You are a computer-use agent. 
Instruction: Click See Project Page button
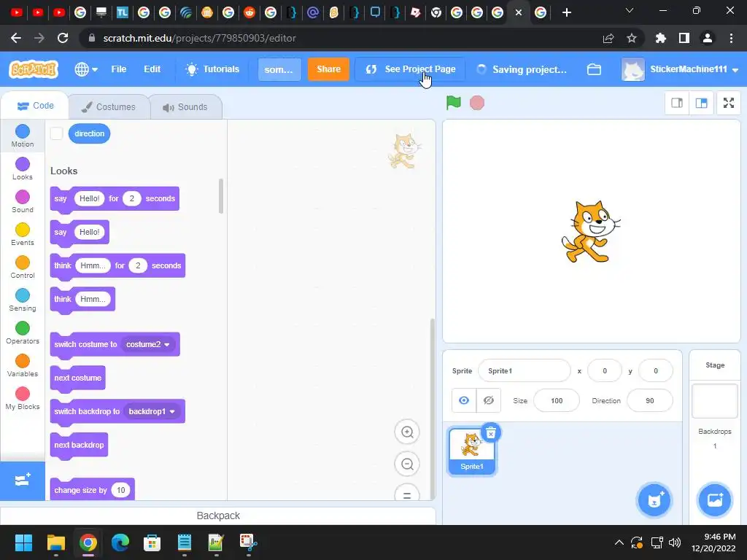point(410,69)
